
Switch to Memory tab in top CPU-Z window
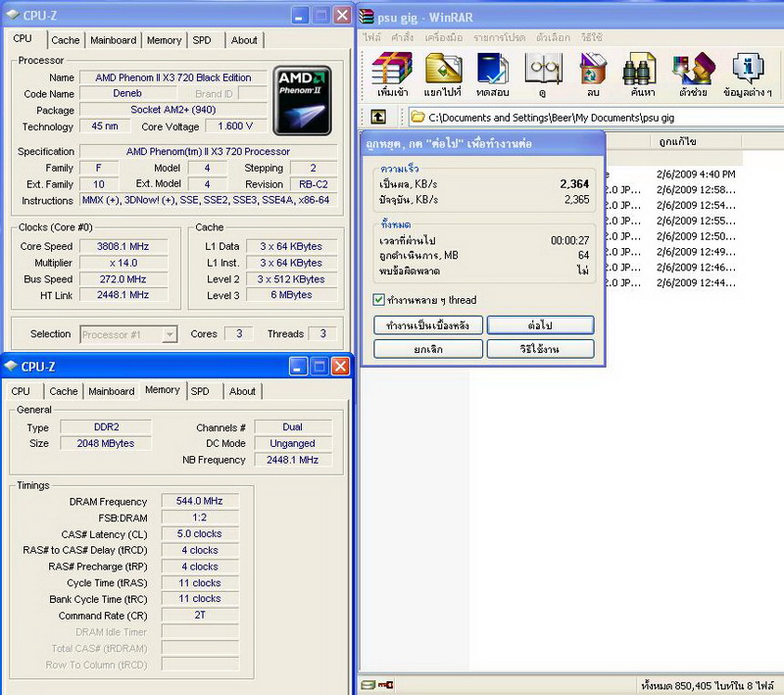pyautogui.click(x=164, y=40)
